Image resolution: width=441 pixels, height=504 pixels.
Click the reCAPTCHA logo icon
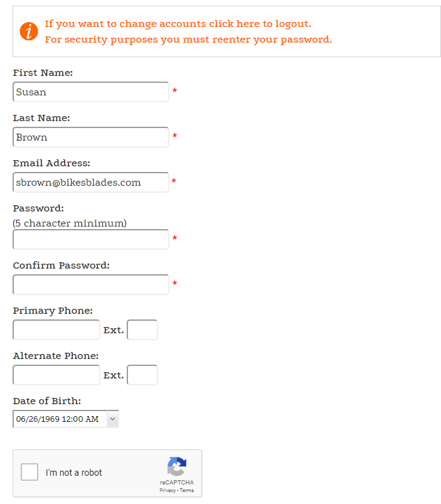click(x=177, y=466)
